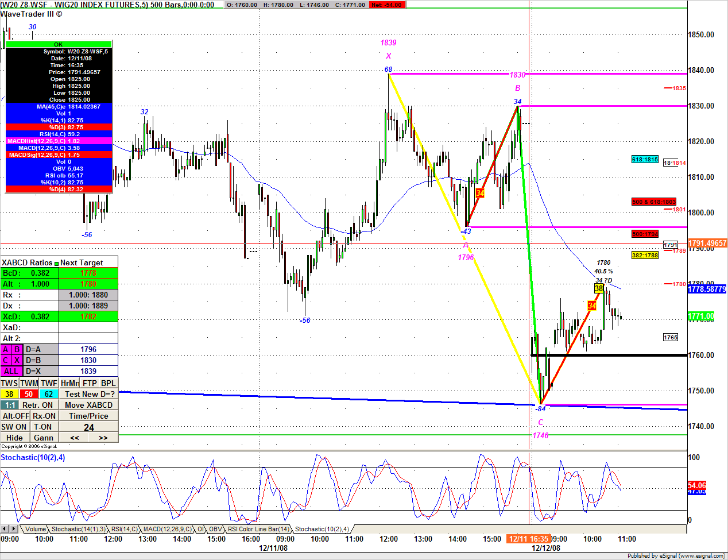Click the 500:1794 red level label
This screenshot has width=728, height=560.
coord(645,234)
